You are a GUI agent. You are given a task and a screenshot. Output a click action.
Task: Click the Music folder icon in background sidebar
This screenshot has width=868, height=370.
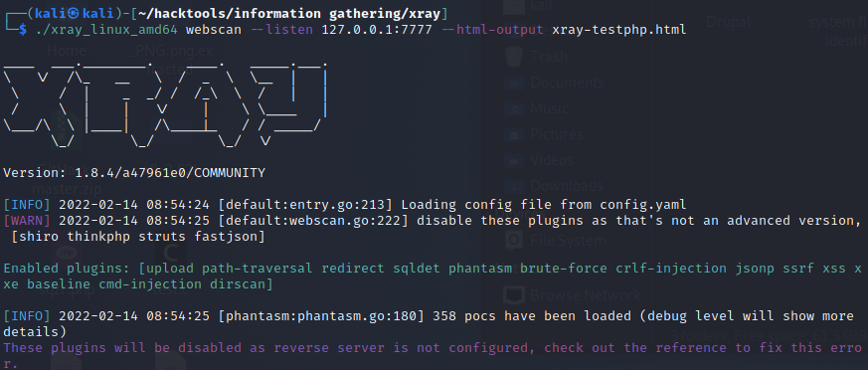pos(514,108)
